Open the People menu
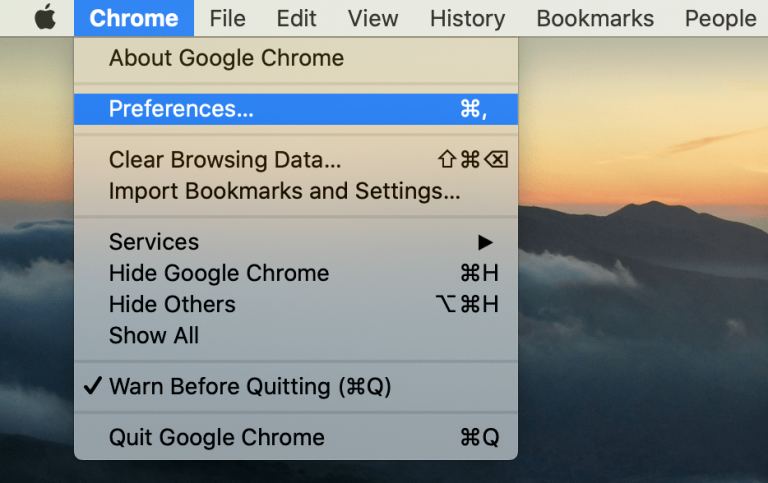The width and height of the screenshot is (768, 483). (720, 18)
